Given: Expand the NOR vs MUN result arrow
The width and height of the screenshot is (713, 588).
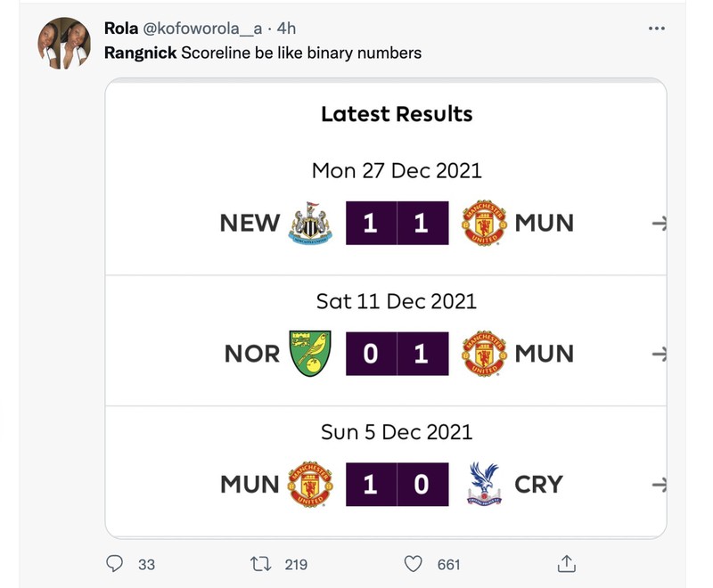Looking at the screenshot, I should click(x=660, y=353).
